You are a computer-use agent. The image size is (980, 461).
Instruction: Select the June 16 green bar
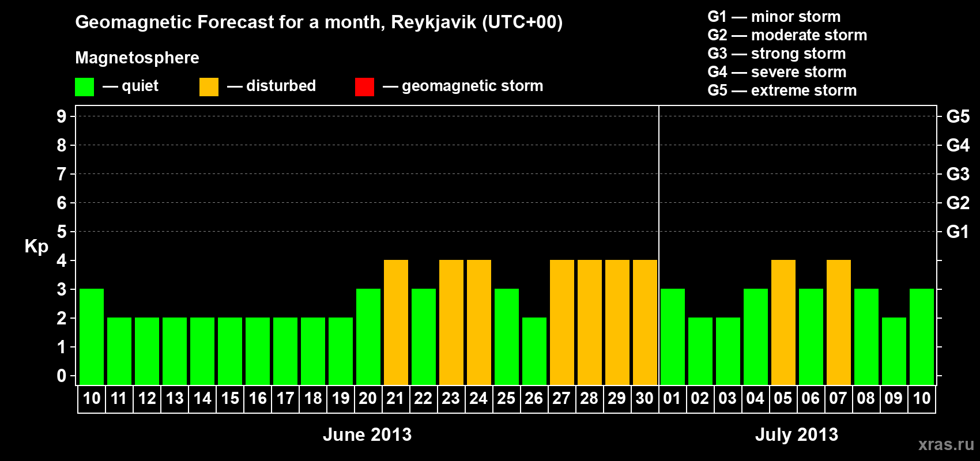258,351
